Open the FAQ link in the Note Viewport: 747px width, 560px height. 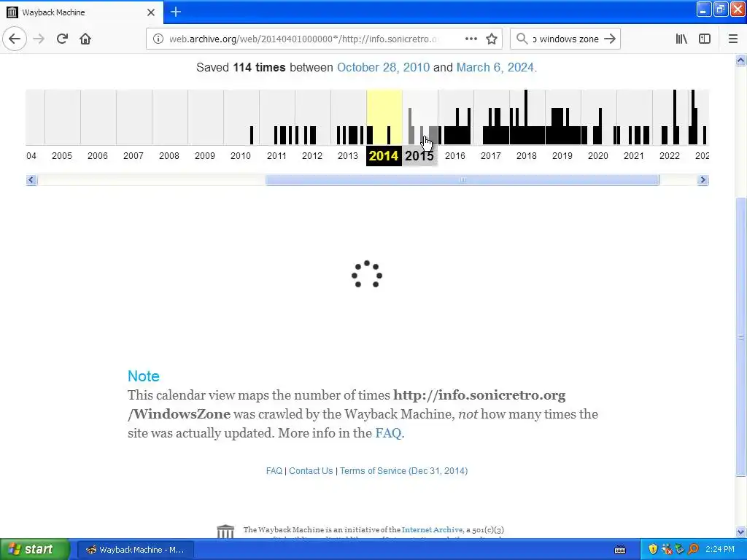click(388, 433)
